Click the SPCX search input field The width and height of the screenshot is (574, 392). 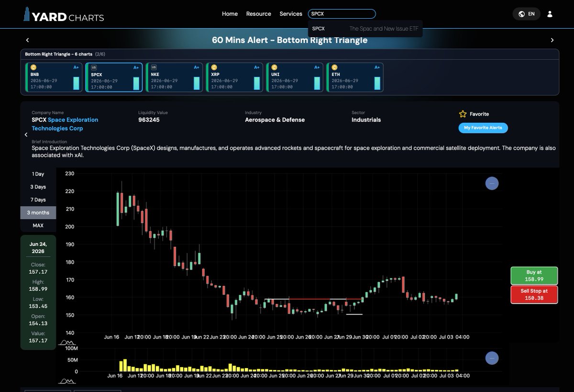pos(342,14)
